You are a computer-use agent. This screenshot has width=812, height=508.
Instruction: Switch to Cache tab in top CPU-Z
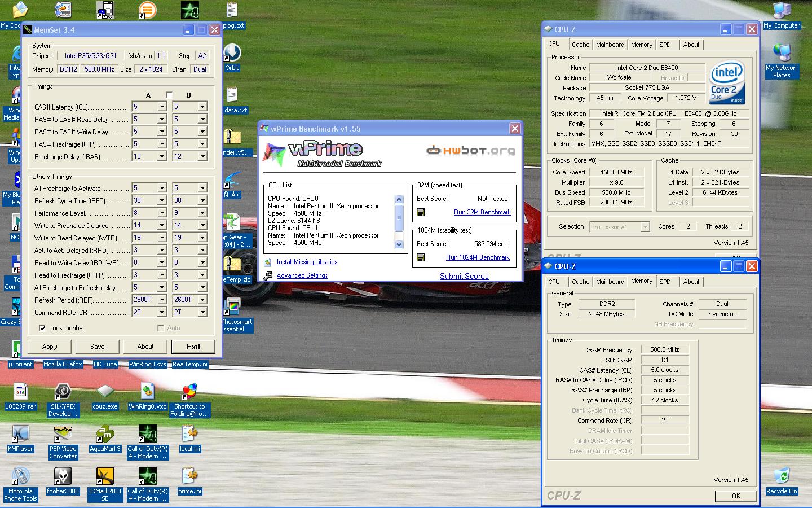[580, 45]
